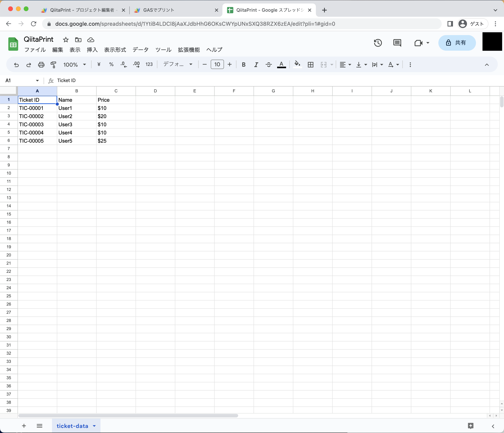This screenshot has height=433, width=504.
Task: Toggle strikethrough formatting
Action: click(x=269, y=65)
